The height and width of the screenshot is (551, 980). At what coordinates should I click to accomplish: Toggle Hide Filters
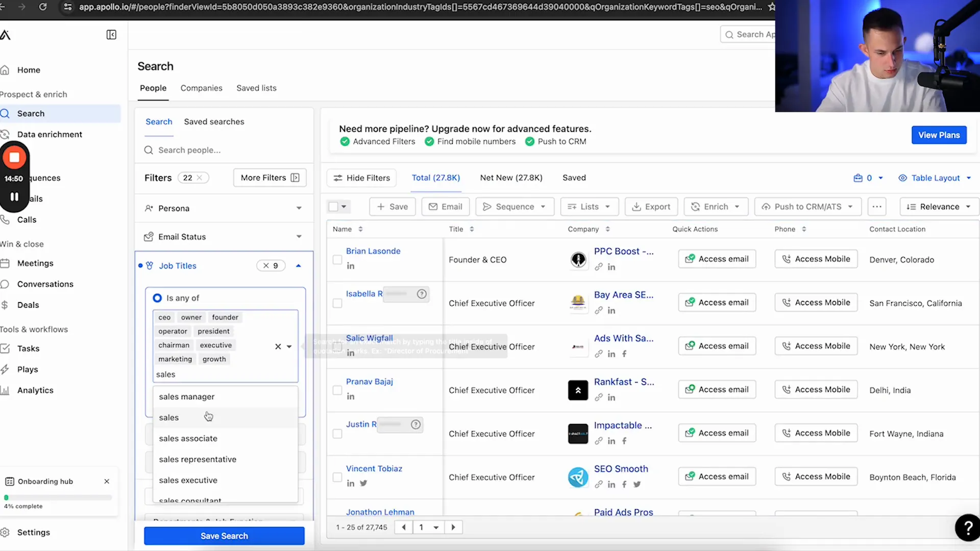[x=361, y=178]
